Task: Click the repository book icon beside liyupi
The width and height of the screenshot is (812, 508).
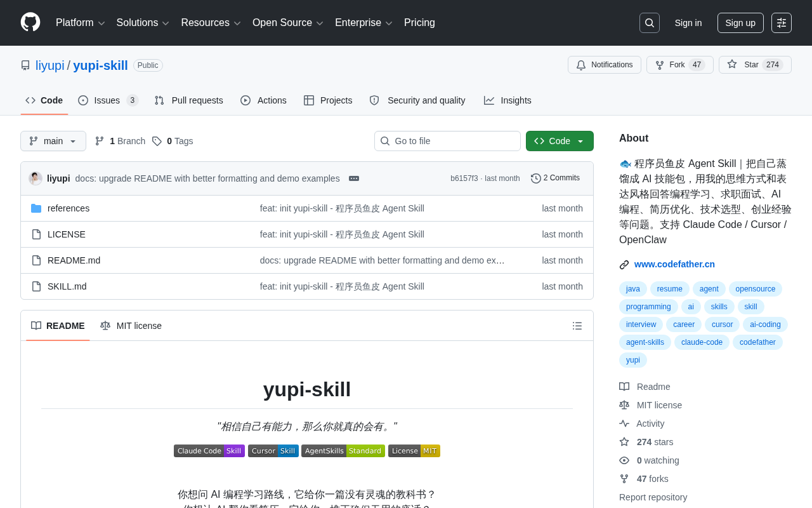Action: click(25, 65)
